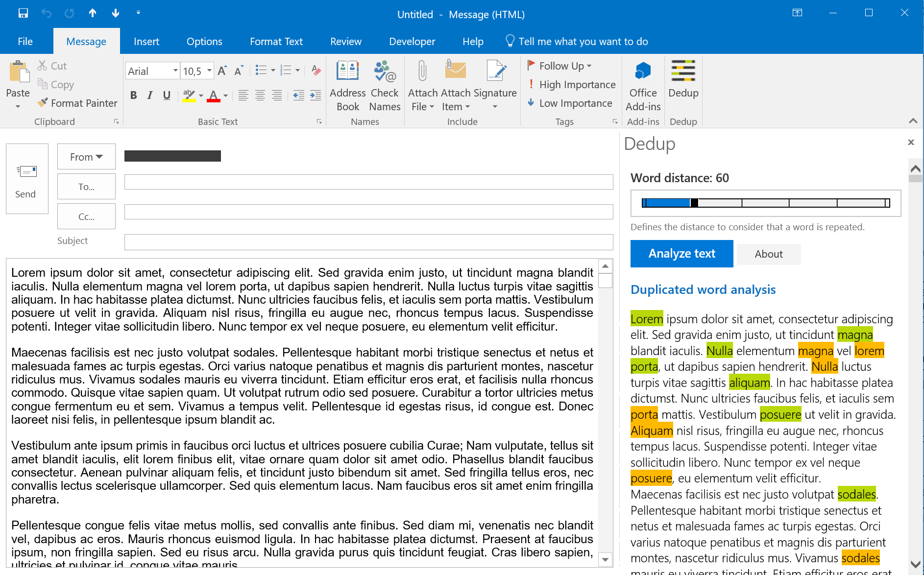This screenshot has height=575, width=924.
Task: Switch to the Format Text tab
Action: [x=276, y=42]
